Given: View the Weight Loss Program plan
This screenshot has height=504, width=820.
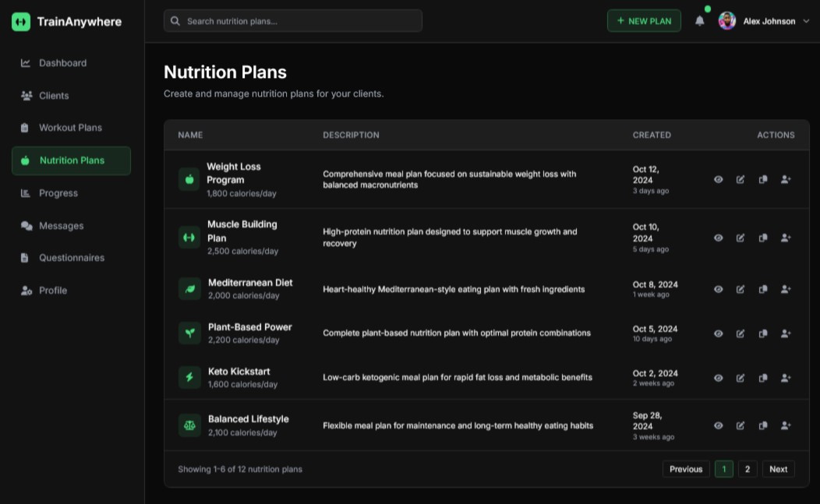Looking at the screenshot, I should (x=719, y=179).
